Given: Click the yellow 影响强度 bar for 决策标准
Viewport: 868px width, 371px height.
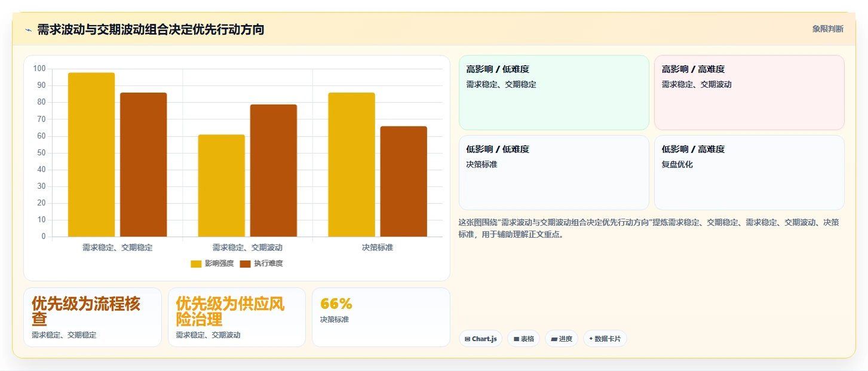Looking at the screenshot, I should (351, 165).
